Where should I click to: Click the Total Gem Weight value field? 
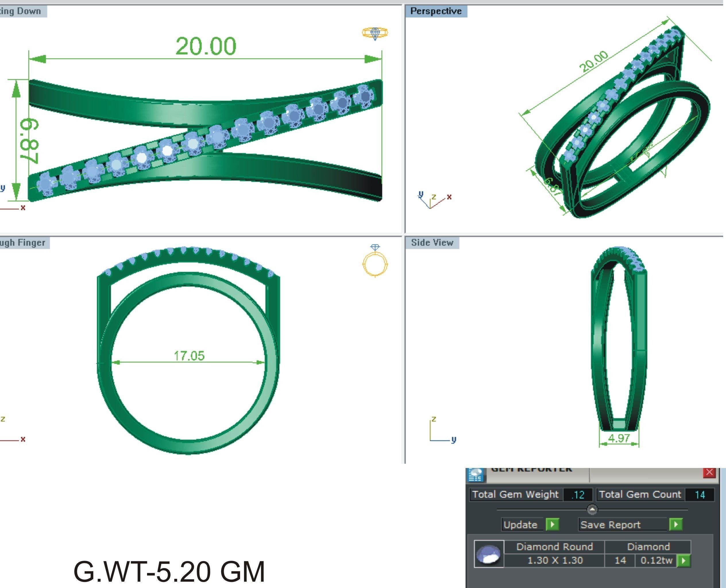pos(578,495)
